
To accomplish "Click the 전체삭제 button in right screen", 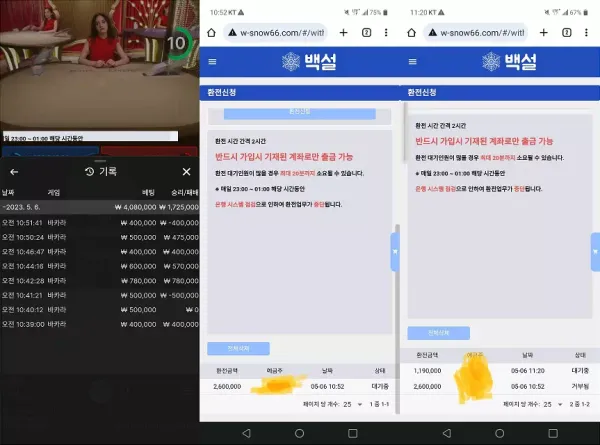I will click(x=439, y=333).
